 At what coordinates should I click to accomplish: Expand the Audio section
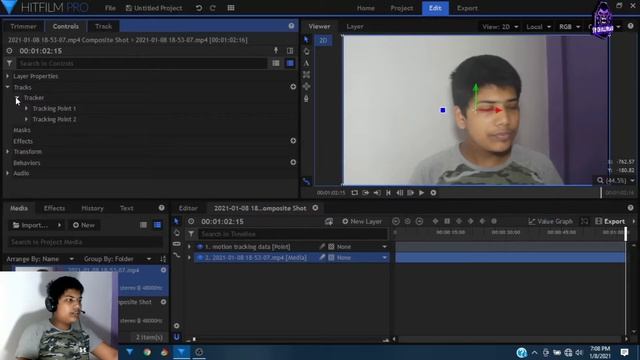(x=7, y=173)
